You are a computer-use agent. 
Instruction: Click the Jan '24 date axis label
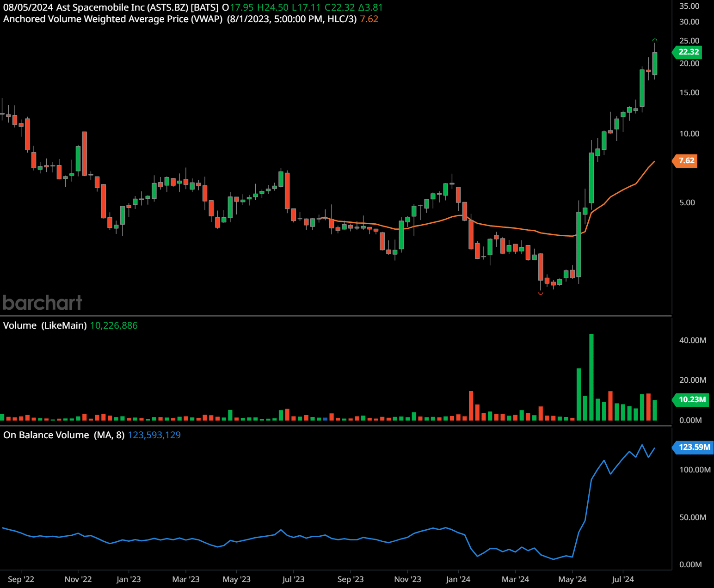(458, 579)
